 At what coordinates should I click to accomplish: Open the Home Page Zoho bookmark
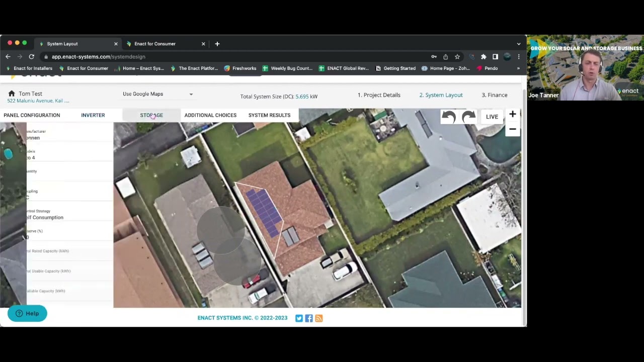tap(446, 68)
